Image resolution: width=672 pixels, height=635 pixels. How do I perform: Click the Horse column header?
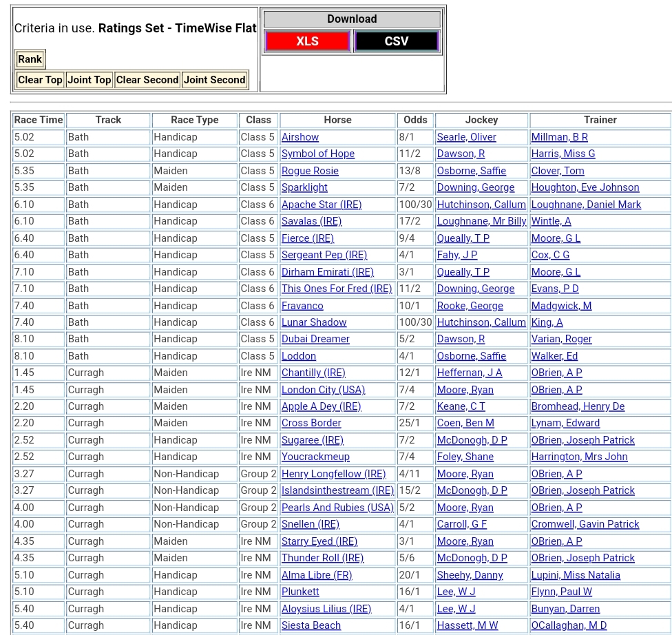[x=337, y=120]
